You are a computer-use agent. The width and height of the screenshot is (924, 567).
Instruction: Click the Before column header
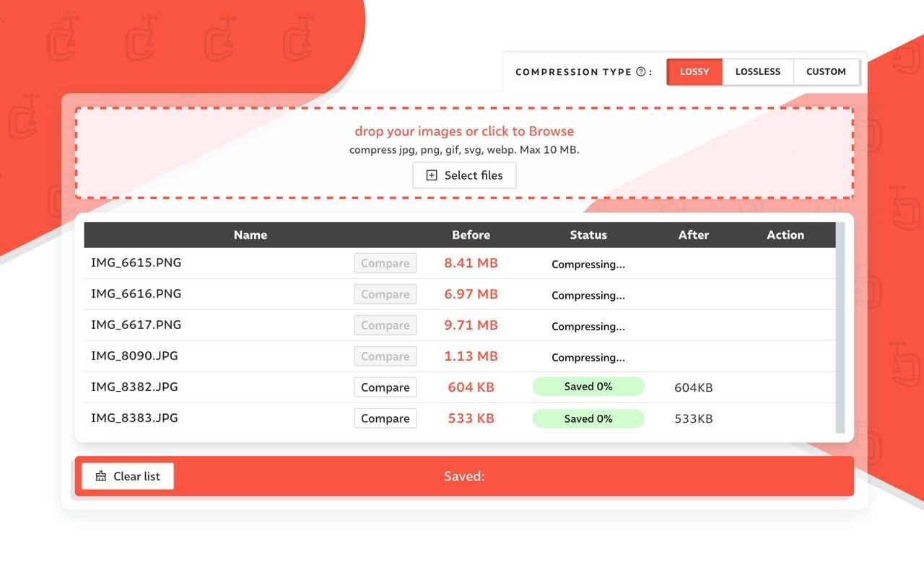(x=471, y=235)
